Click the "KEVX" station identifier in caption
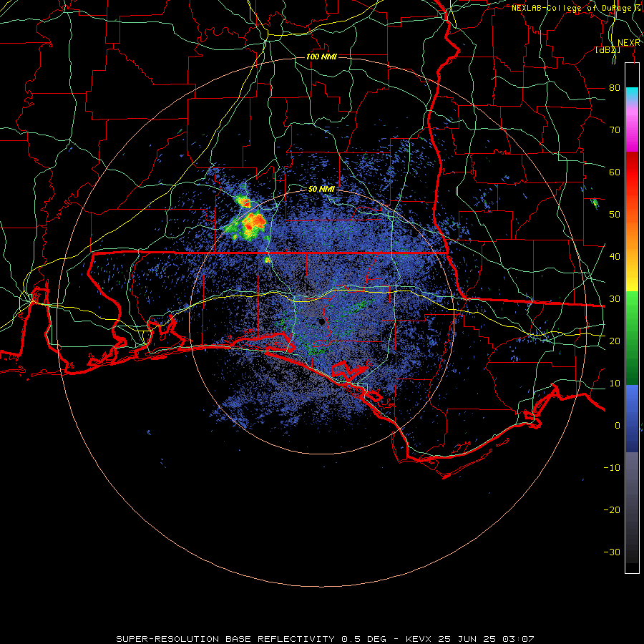 pyautogui.click(x=419, y=639)
